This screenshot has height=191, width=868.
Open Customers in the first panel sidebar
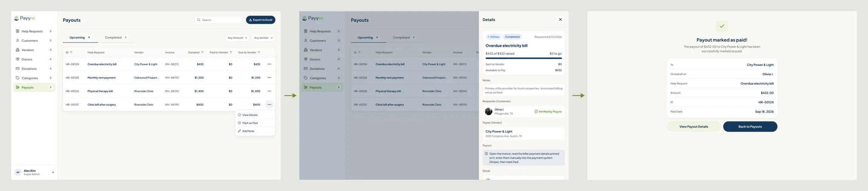coord(34,40)
